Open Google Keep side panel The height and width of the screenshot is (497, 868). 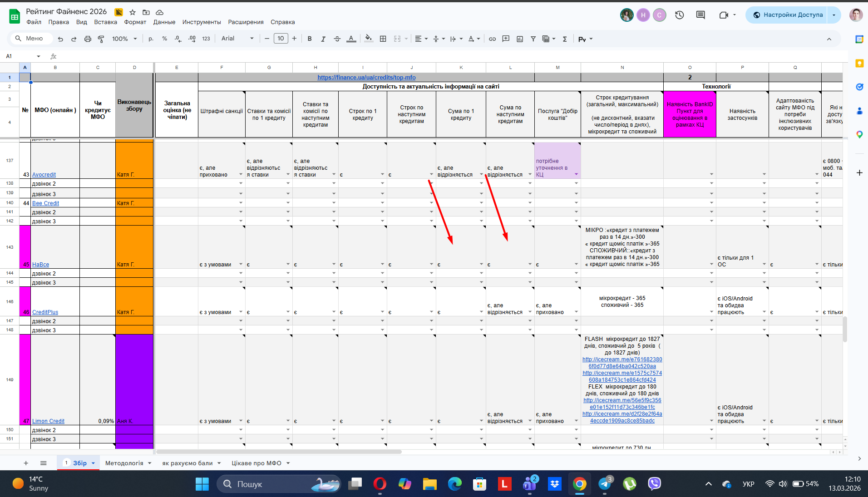coord(859,63)
